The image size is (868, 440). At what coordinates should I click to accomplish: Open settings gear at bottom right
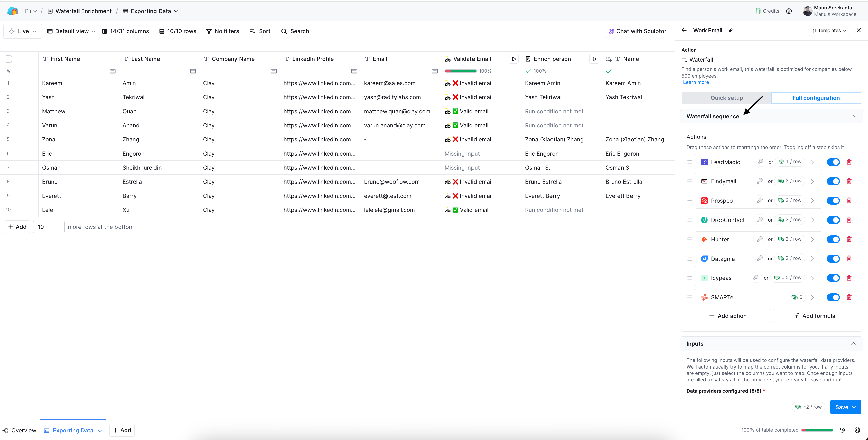click(x=857, y=430)
